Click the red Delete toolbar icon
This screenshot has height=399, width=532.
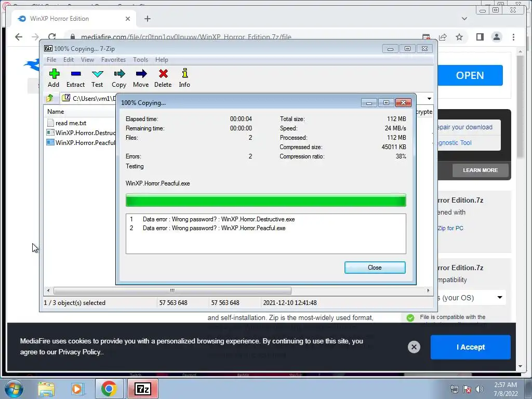click(163, 78)
